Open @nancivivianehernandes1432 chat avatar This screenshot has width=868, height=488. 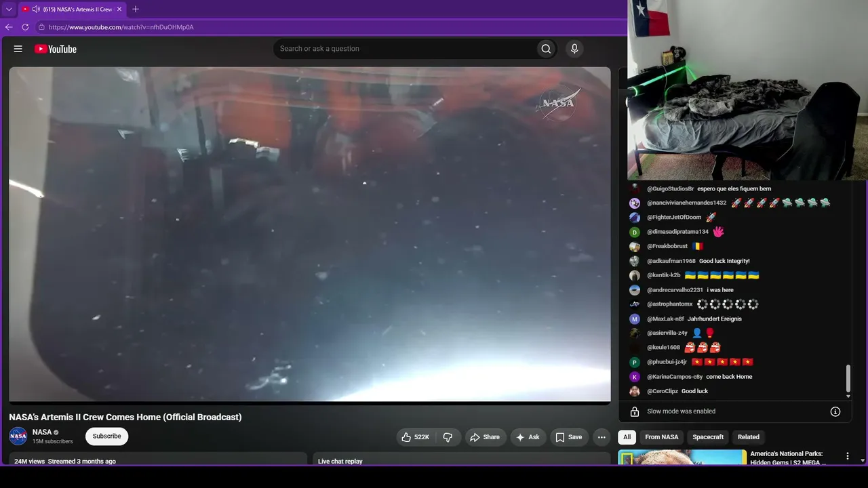point(635,203)
